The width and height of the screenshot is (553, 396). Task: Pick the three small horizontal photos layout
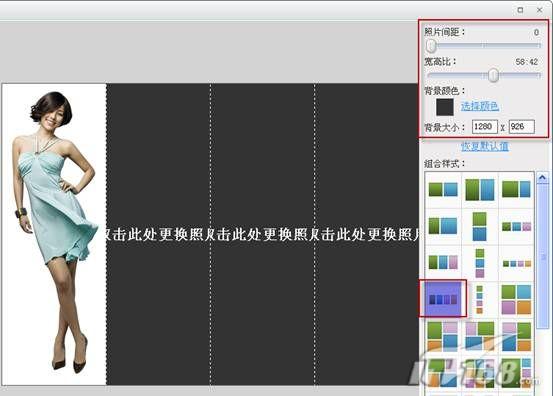[x=516, y=226]
